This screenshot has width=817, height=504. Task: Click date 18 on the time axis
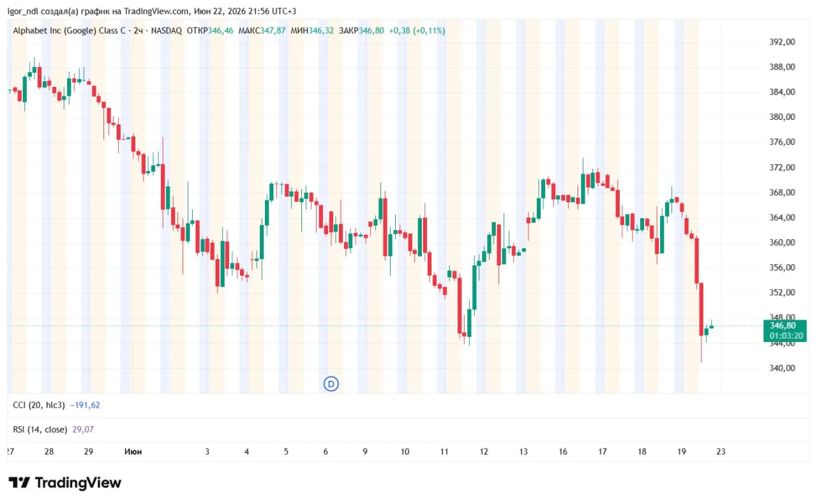(x=642, y=452)
